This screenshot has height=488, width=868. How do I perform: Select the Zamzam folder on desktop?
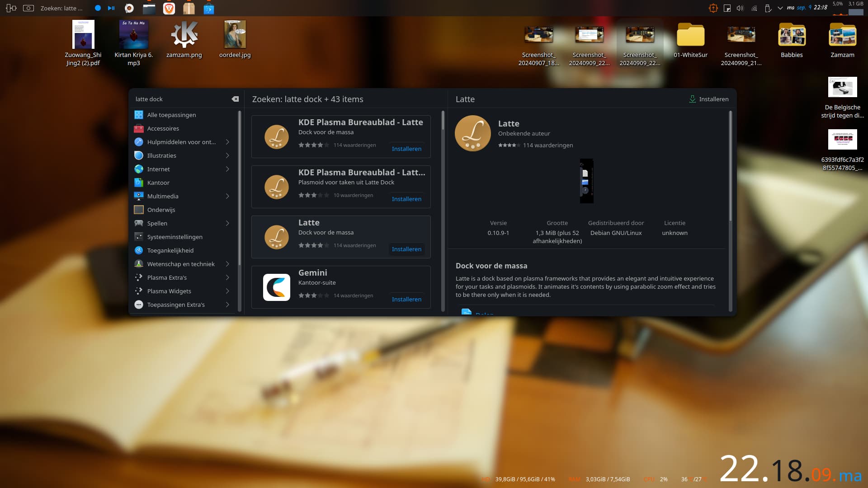(842, 41)
